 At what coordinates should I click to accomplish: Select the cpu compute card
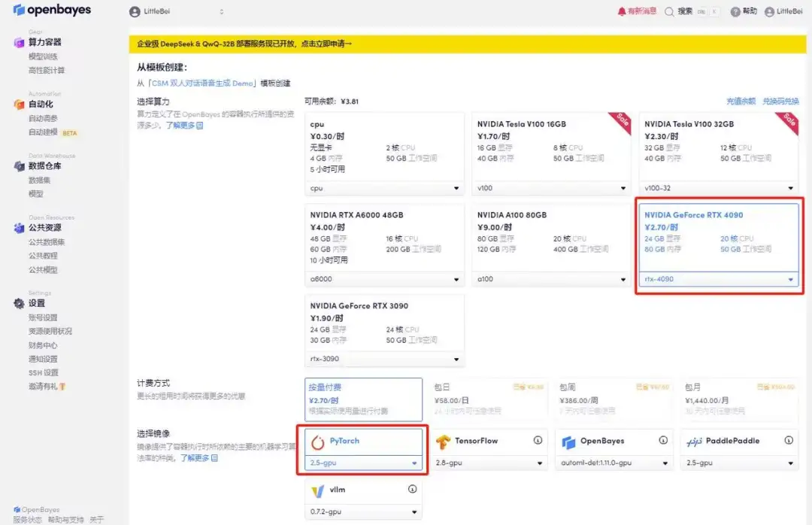[384, 154]
